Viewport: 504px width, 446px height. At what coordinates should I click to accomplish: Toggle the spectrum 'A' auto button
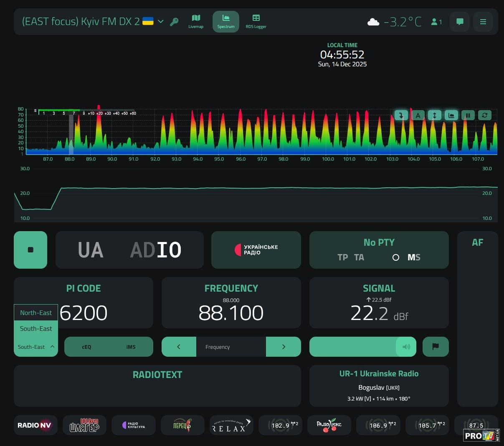tap(418, 115)
